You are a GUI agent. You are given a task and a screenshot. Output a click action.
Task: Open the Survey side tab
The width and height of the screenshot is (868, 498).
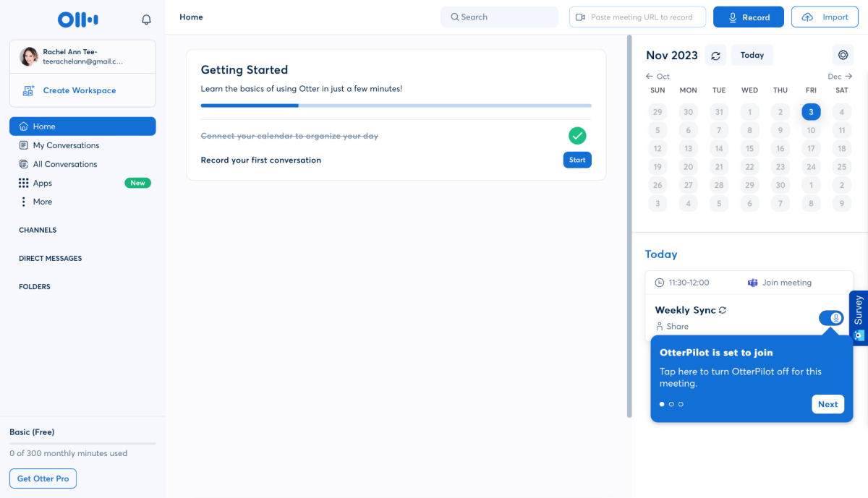[x=859, y=317]
